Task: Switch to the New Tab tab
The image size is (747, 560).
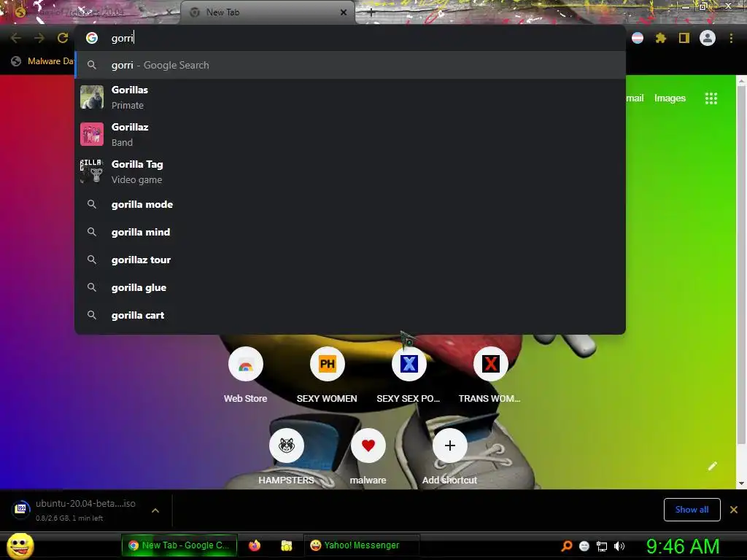Action: 268,12
